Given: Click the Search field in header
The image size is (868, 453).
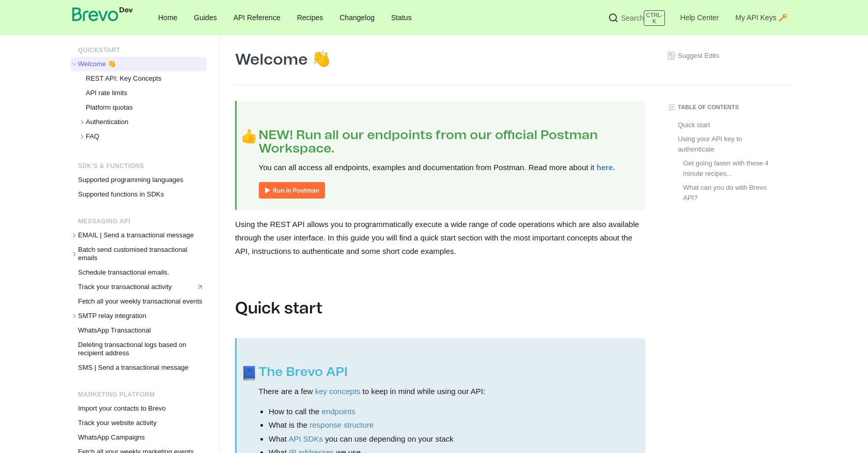Looking at the screenshot, I should (x=637, y=18).
